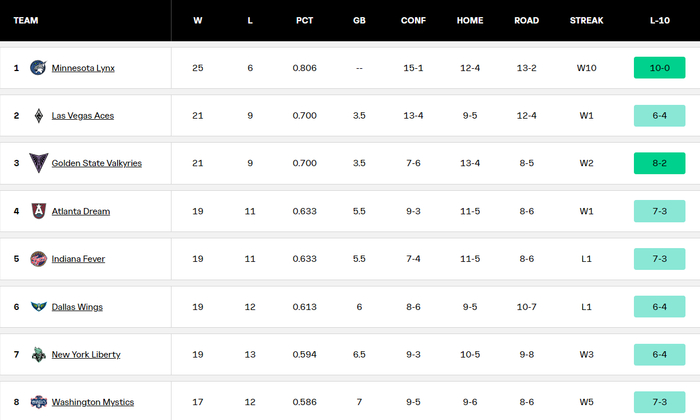The height and width of the screenshot is (420, 700).
Task: Click the Las Vegas Aces logo
Action: tap(39, 116)
